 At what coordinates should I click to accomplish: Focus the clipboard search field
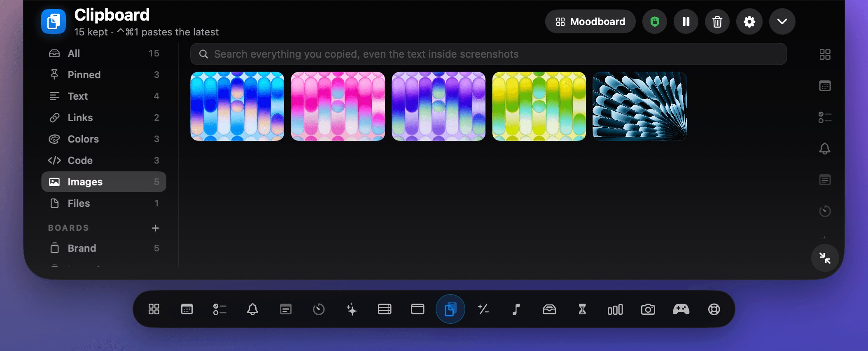click(489, 54)
